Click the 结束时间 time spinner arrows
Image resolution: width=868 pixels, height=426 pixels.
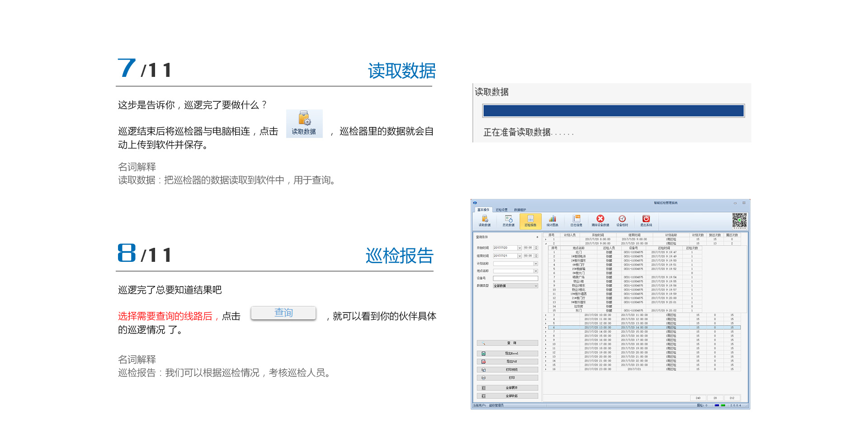(536, 256)
